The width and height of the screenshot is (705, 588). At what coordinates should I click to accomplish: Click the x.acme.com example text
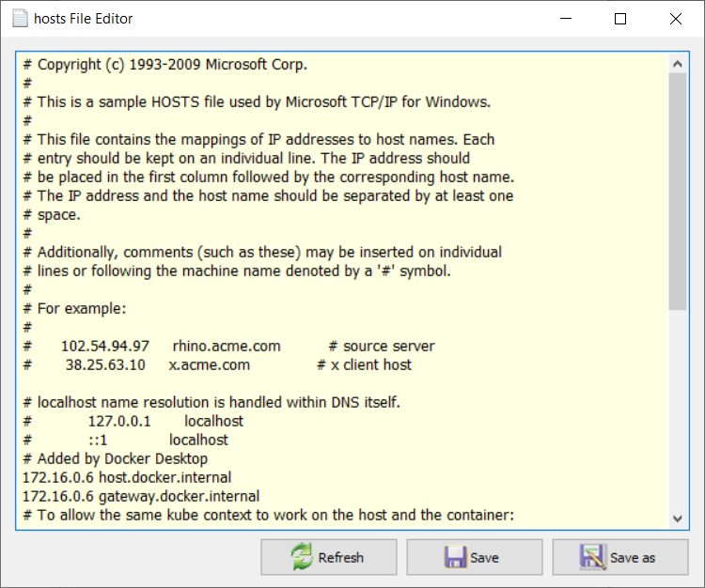pos(210,364)
